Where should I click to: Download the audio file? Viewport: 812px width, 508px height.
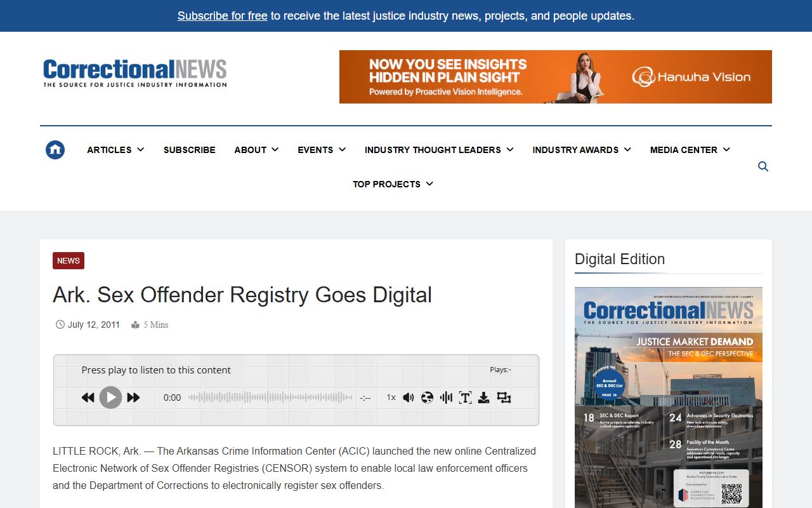pos(483,398)
